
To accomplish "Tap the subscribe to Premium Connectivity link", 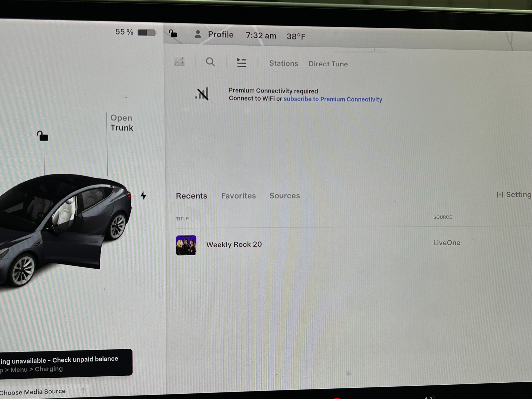I will [332, 99].
